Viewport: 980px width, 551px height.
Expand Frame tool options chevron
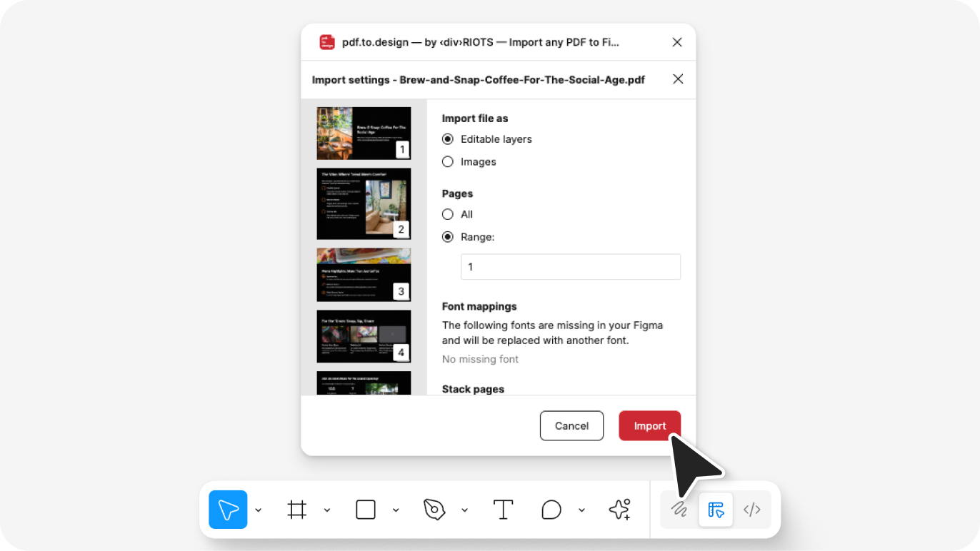point(327,510)
